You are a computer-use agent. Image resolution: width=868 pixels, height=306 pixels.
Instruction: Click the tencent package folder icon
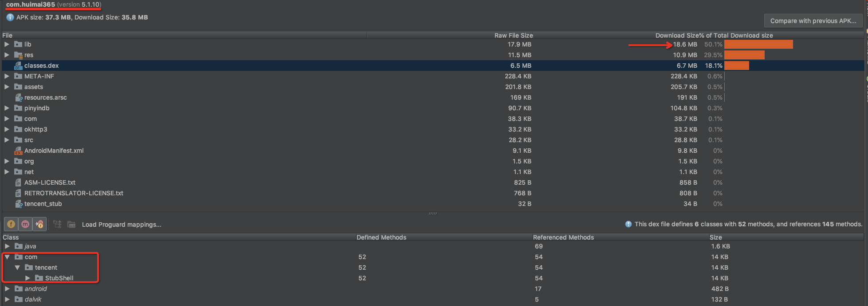(29, 267)
